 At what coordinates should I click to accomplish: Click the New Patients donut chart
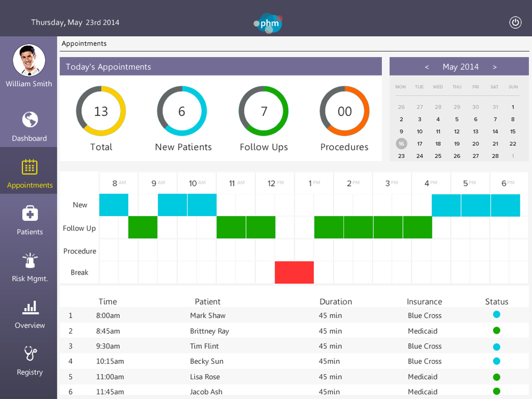[x=182, y=111]
